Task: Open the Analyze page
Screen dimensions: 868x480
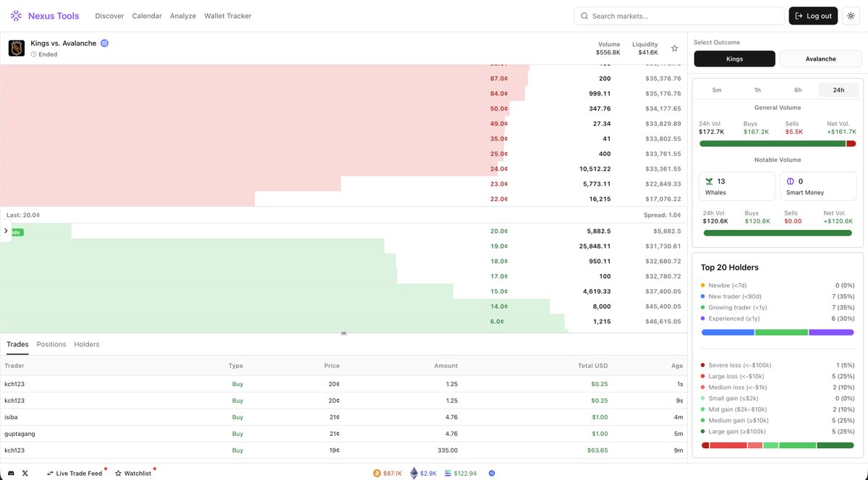Action: point(183,16)
